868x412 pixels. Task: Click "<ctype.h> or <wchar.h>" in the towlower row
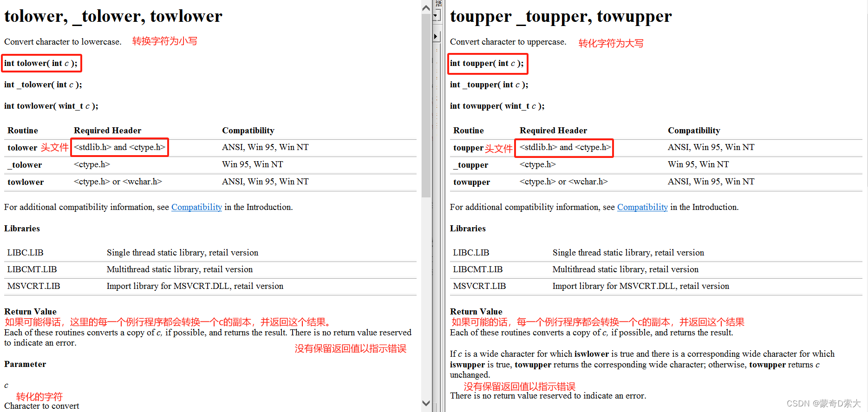click(x=118, y=182)
